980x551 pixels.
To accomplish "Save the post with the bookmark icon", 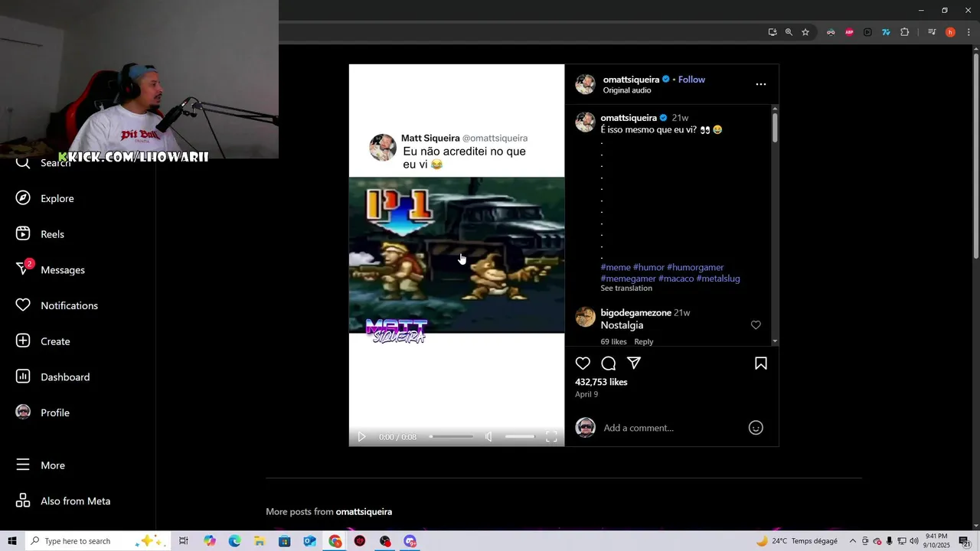I will (x=761, y=364).
